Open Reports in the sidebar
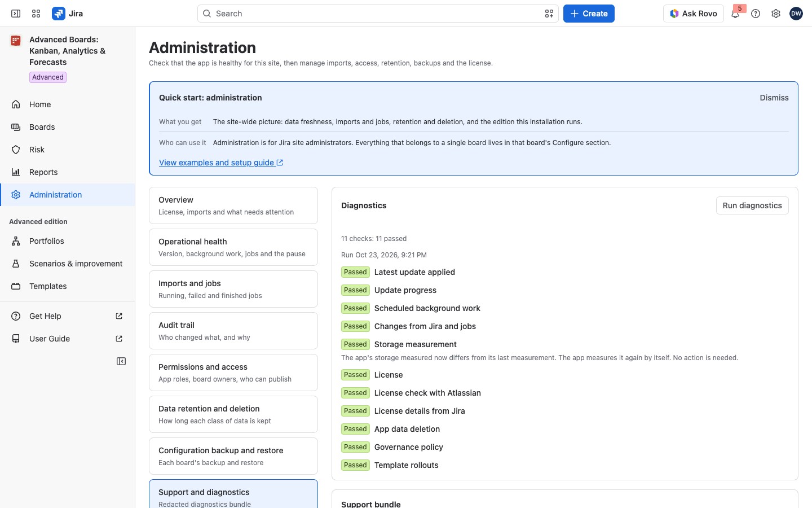The width and height of the screenshot is (812, 508). [68, 172]
